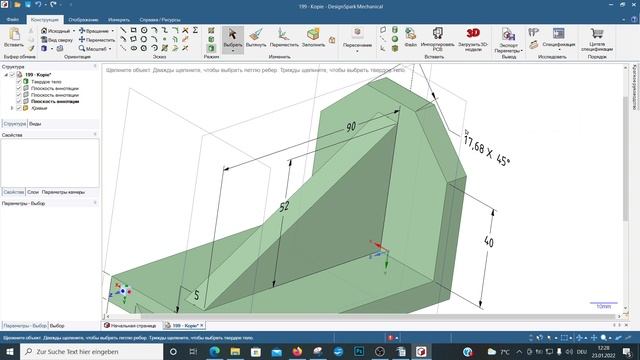The height and width of the screenshot is (360, 640).
Task: Switch to 3D mode icon in Режим
Action: click(211, 48)
